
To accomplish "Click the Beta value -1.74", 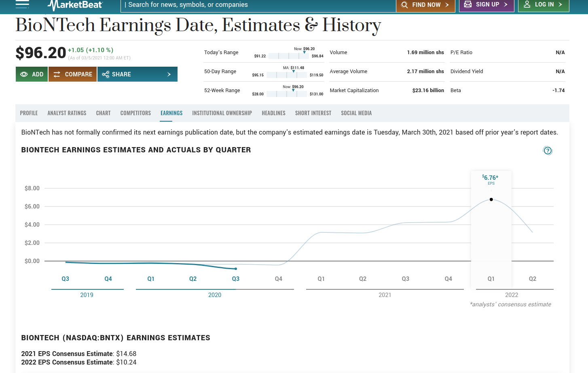I will 558,91.
